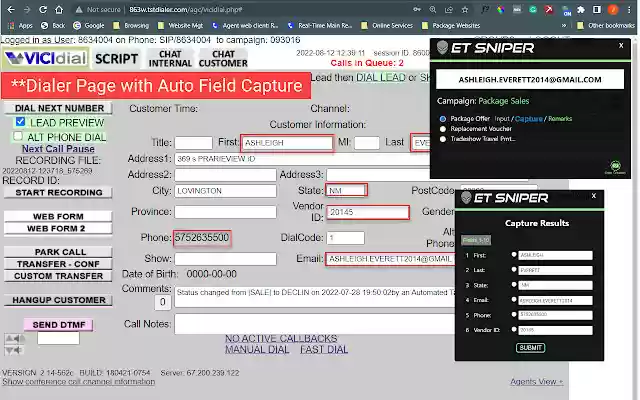Screen dimensions: 640x400
Task: Select Package Offer radio in ET Sniper
Action: click(443, 119)
